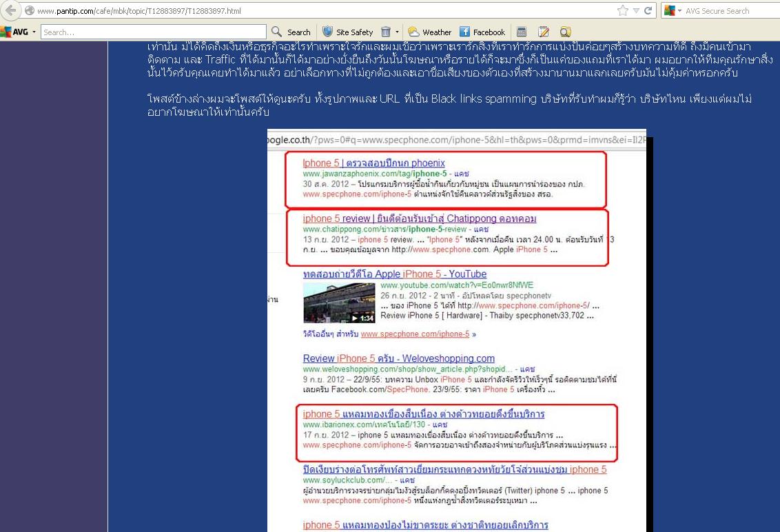Open the AVG search engine selector
This screenshot has height=532, width=780.
click(673, 10)
